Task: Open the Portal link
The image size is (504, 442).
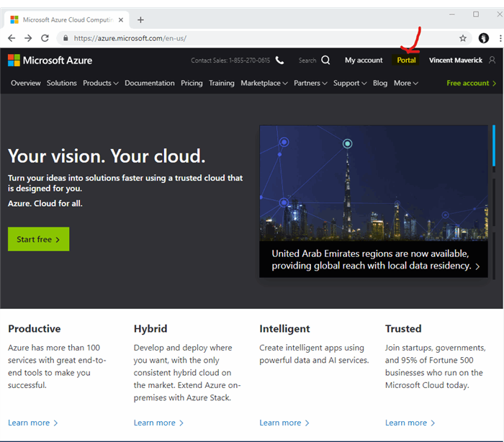Action: point(406,60)
